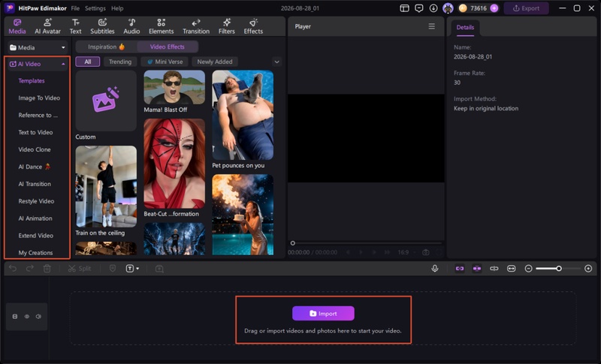Open the Filters panel
This screenshot has width=601, height=364.
(227, 26)
